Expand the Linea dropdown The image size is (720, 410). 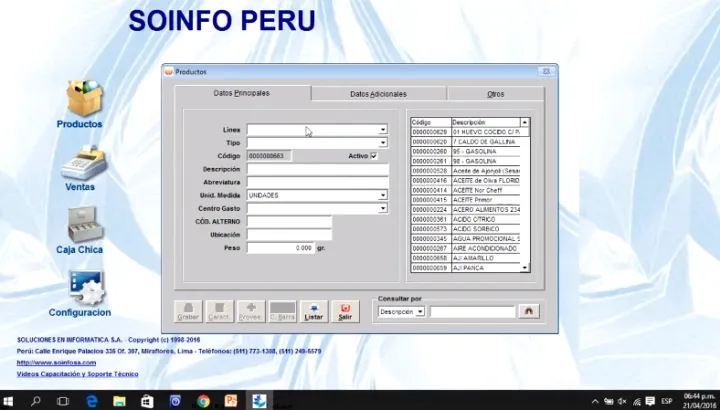pyautogui.click(x=382, y=130)
